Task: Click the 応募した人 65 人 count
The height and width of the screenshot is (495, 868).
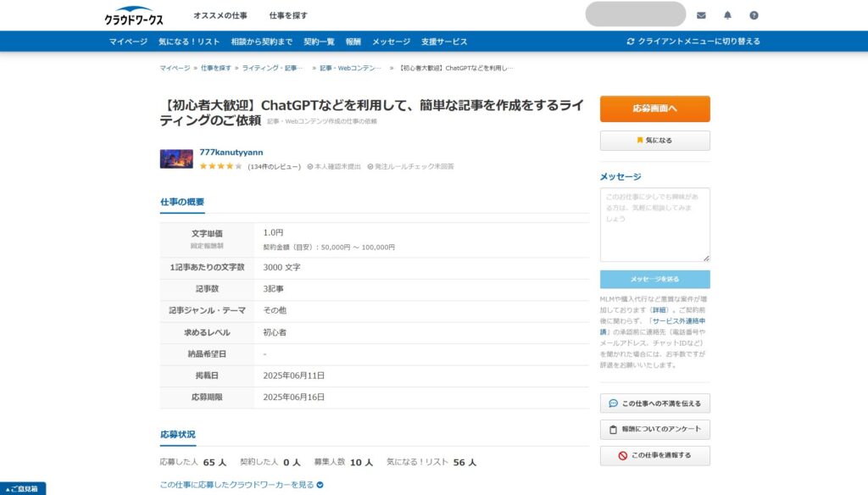Action: [x=193, y=462]
